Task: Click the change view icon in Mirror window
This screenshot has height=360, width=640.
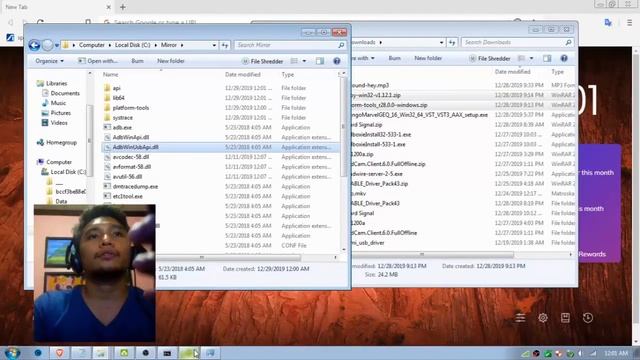Action: 294,61
